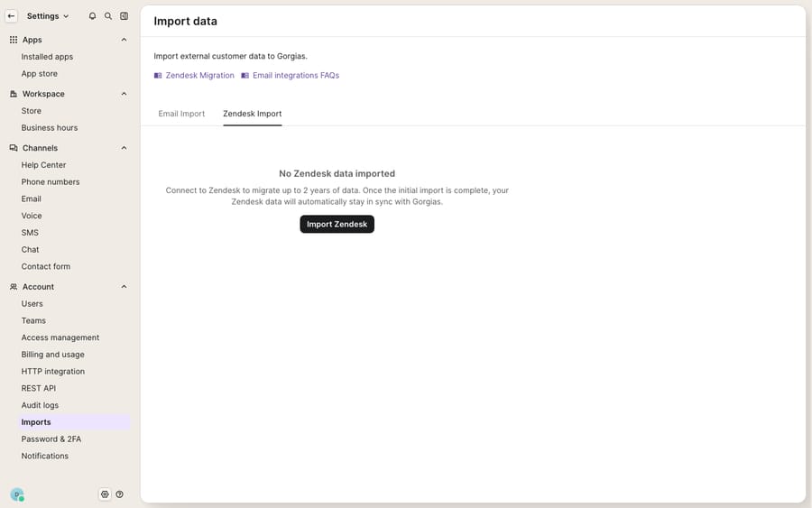This screenshot has width=812, height=508.
Task: Go to Contact form settings
Action: click(46, 267)
